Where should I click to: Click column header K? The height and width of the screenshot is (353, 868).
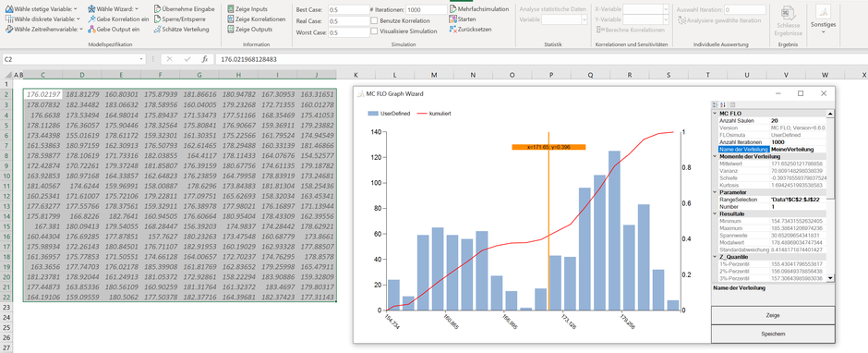tap(356, 75)
